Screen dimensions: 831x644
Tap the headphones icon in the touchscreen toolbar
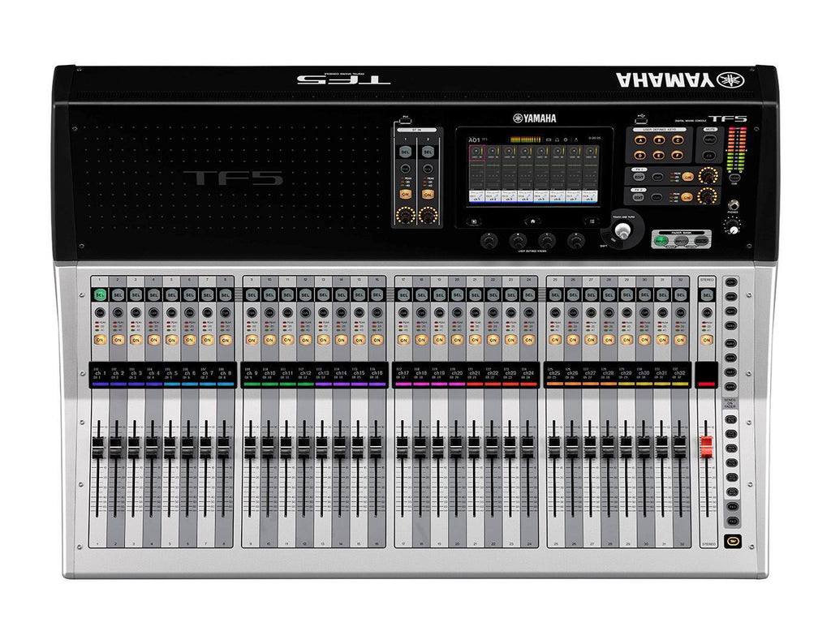tap(557, 139)
